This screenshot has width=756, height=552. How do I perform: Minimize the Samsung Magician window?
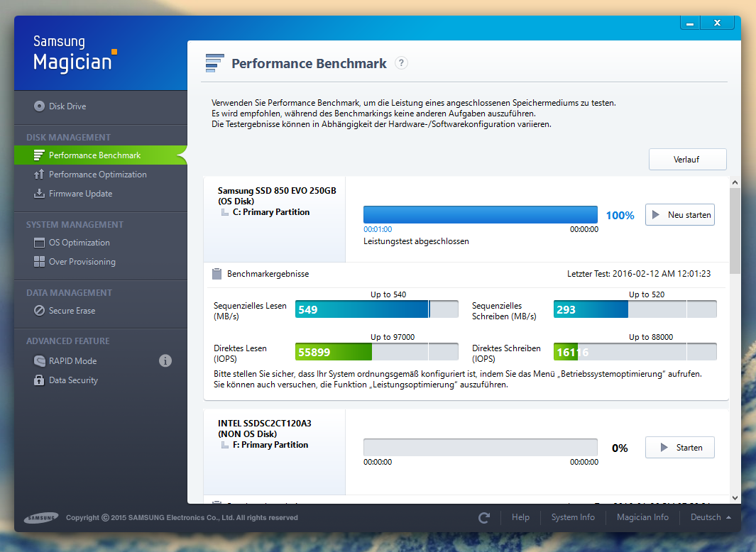(691, 23)
